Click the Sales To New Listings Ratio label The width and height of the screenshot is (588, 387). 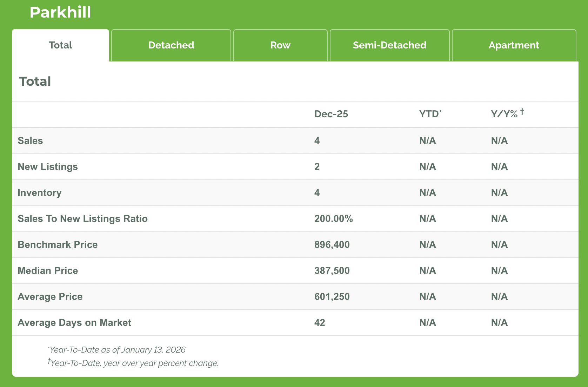tap(82, 219)
